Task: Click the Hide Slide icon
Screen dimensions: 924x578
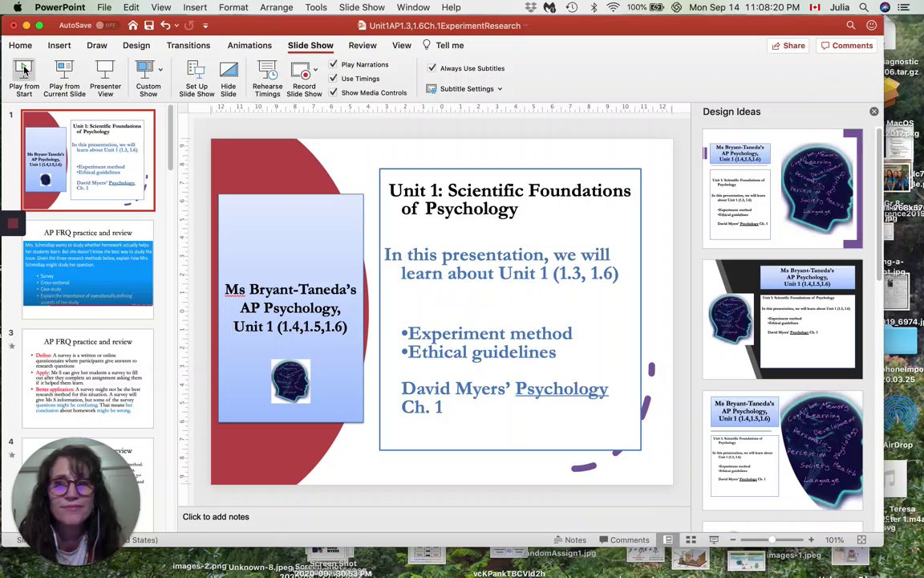Action: pyautogui.click(x=229, y=70)
